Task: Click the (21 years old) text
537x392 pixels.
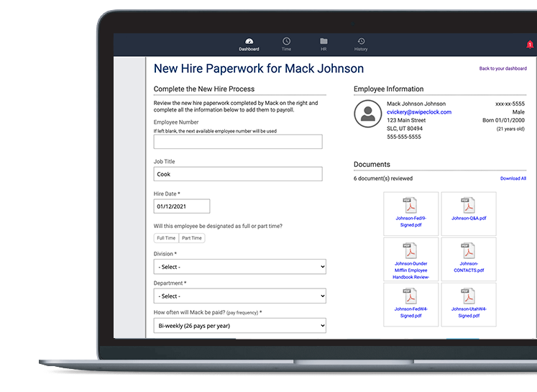Action: 510,129
